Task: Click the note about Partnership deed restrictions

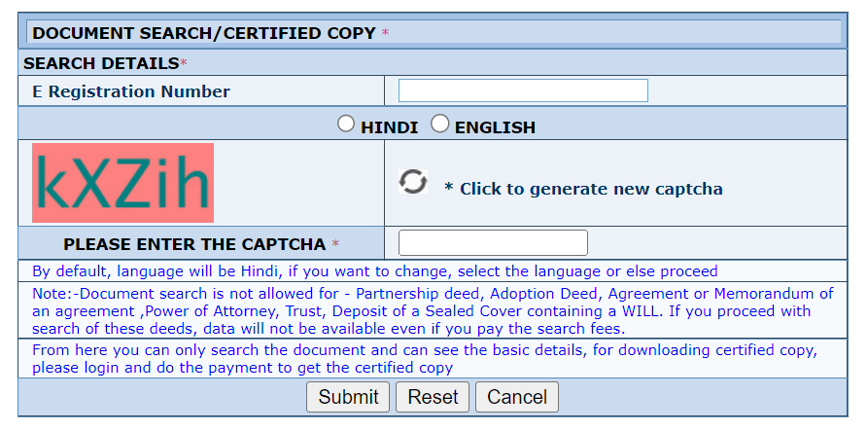Action: pyautogui.click(x=433, y=311)
